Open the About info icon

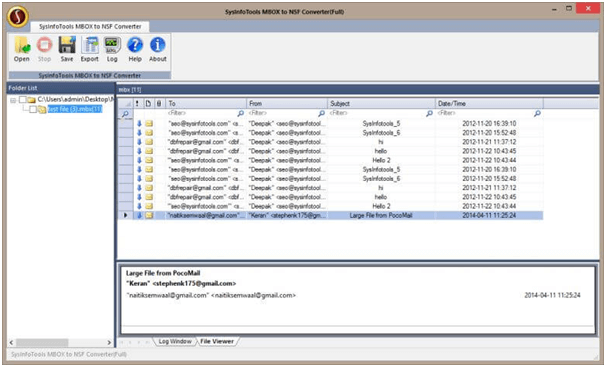pyautogui.click(x=158, y=49)
